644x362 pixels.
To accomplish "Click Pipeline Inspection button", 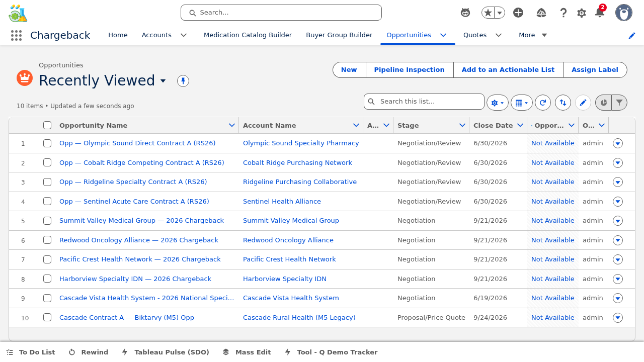I will click(x=410, y=70).
